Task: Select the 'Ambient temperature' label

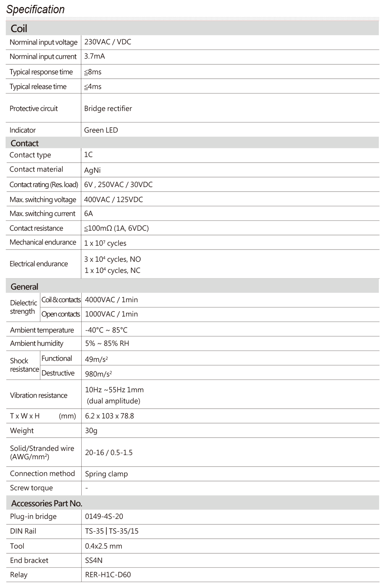Action: point(42,330)
